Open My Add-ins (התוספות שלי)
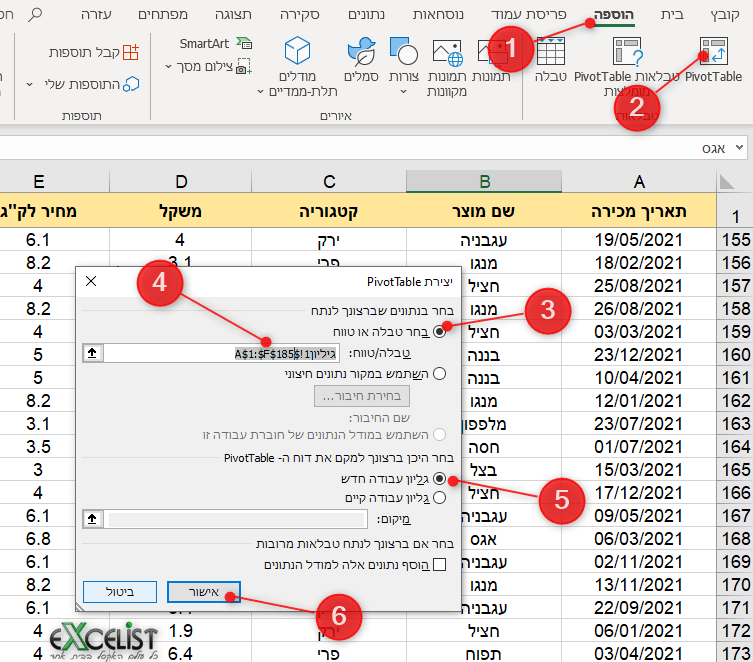 coord(92,84)
